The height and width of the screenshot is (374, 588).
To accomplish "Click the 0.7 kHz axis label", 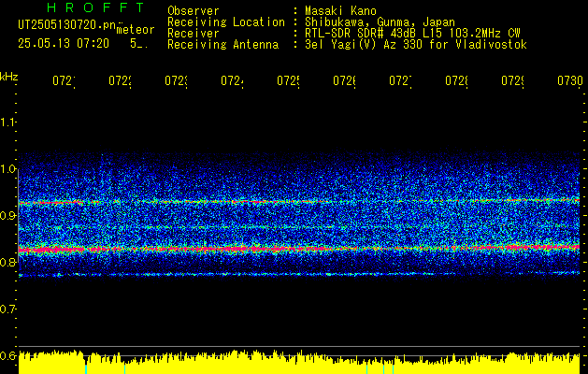I will click(x=8, y=309).
